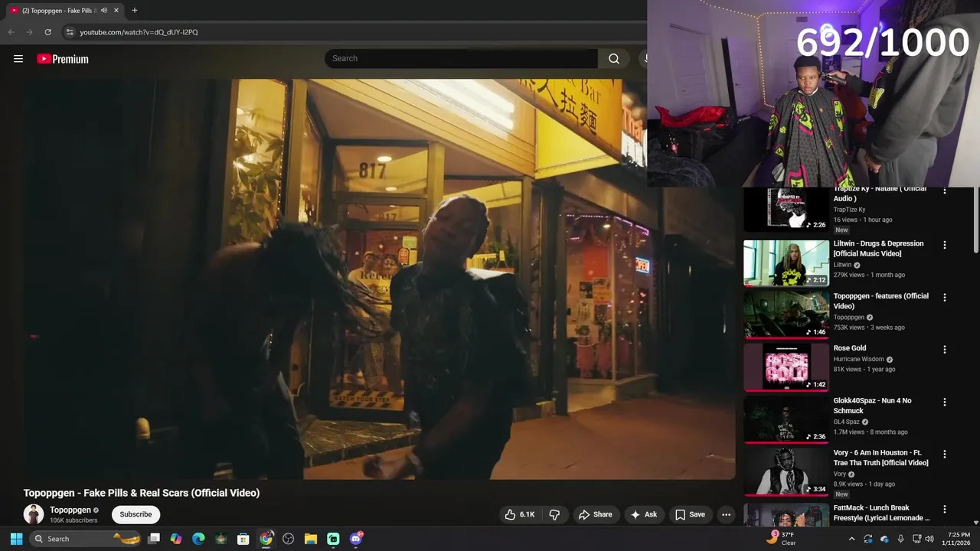Open Rose Gold video thumbnail
Viewport: 980px width, 551px height.
click(x=786, y=367)
